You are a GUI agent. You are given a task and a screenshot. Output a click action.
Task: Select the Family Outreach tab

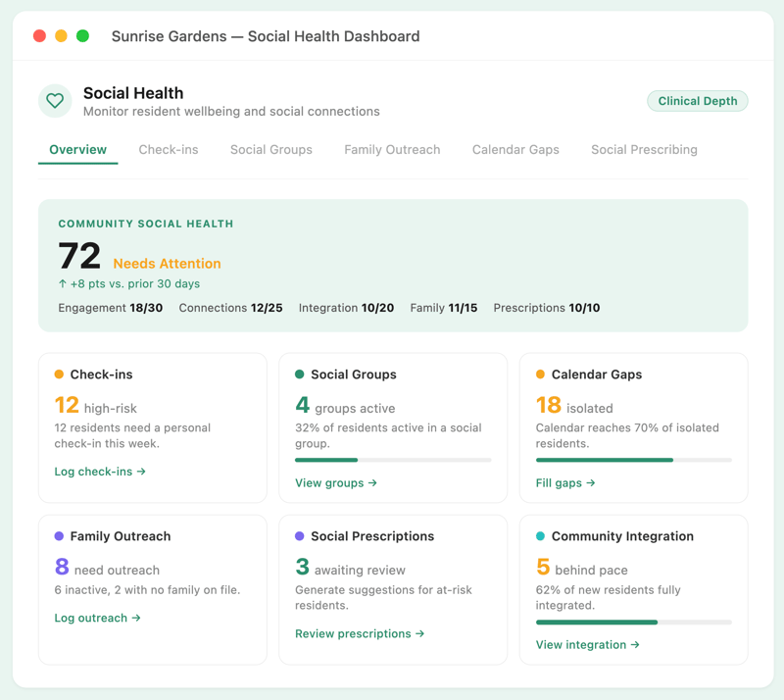pos(392,150)
